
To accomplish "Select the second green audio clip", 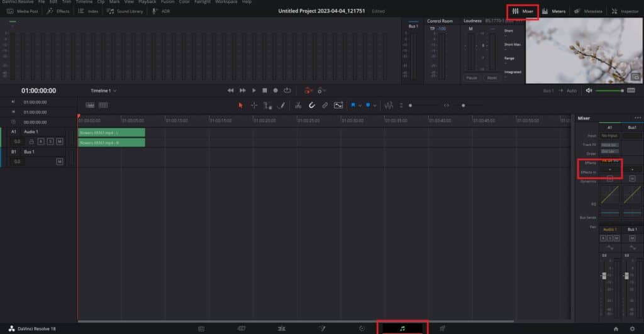I will pyautogui.click(x=112, y=143).
